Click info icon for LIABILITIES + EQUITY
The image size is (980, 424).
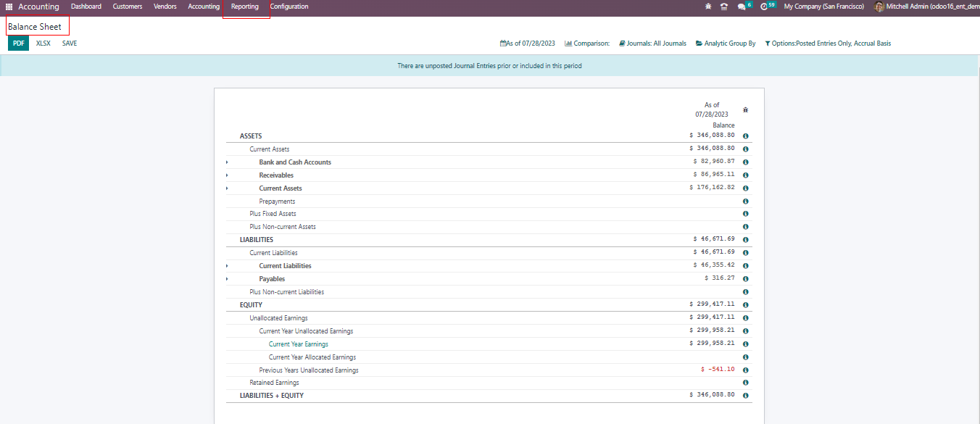(745, 396)
